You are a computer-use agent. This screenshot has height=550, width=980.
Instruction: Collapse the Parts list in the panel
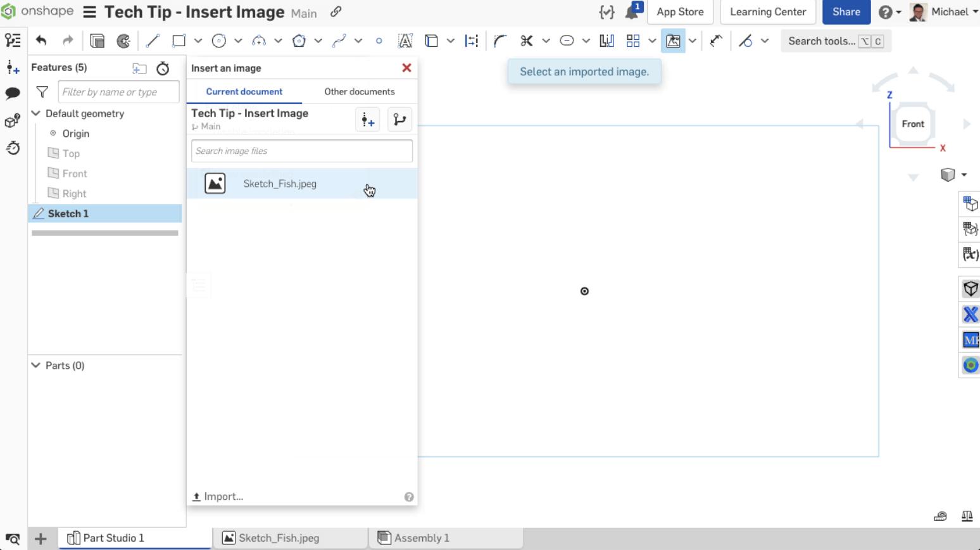coord(36,365)
